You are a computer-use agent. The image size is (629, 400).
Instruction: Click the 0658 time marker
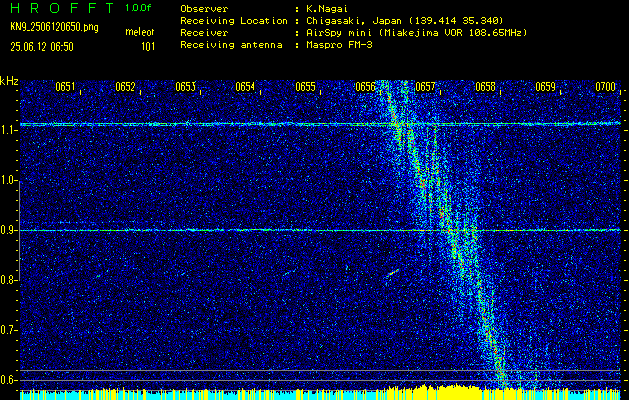(485, 87)
